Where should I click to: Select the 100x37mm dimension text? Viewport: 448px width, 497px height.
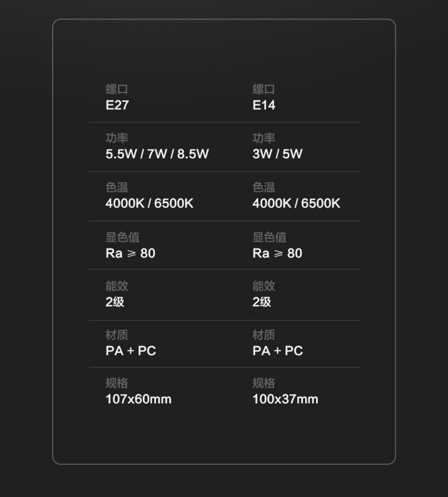(x=285, y=399)
